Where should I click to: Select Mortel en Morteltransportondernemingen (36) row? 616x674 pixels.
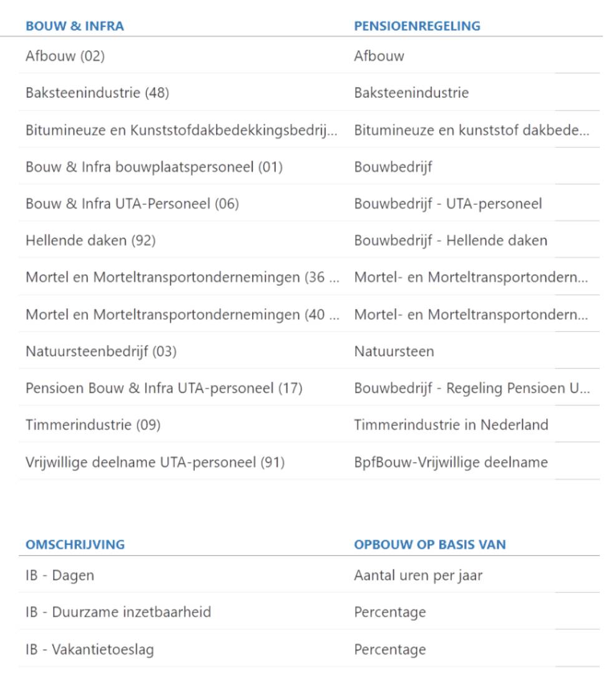(x=182, y=278)
